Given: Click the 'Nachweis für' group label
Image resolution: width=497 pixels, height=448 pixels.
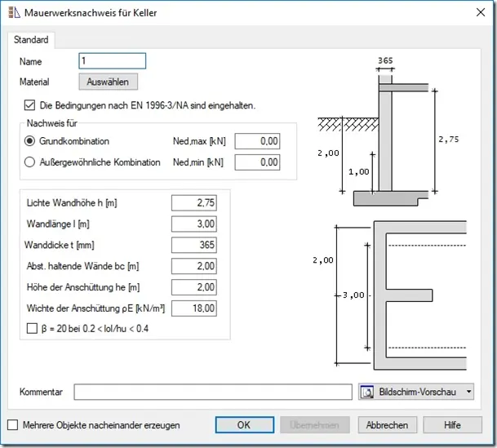Looking at the screenshot, I should 52,123.
